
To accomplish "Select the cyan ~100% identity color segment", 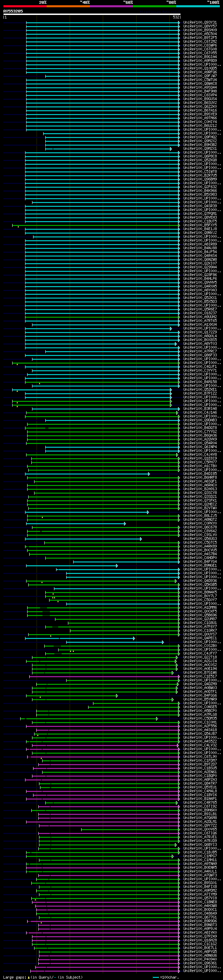I will coord(198,6).
